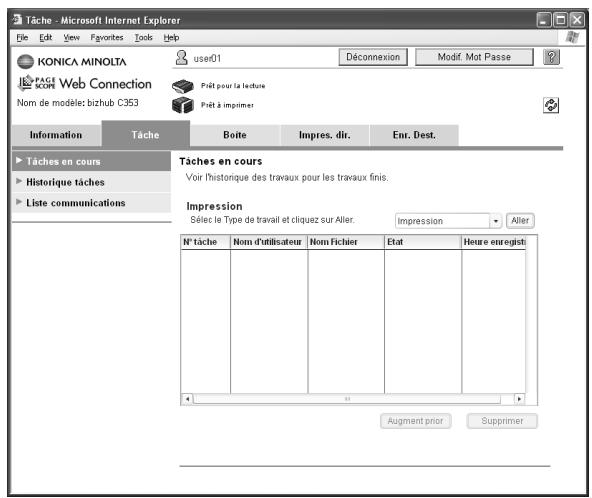
Task: Open Liste communications in sidebar
Action: [91, 203]
